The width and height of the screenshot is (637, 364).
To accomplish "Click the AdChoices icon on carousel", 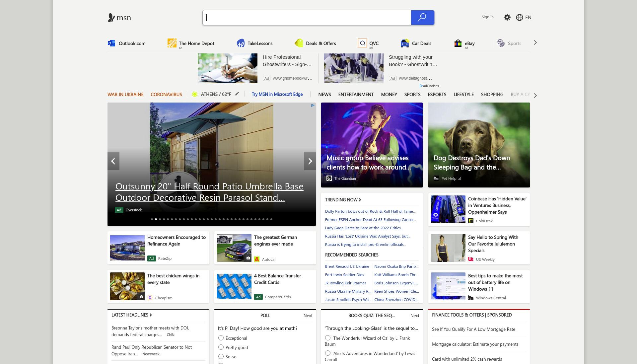I will (313, 106).
